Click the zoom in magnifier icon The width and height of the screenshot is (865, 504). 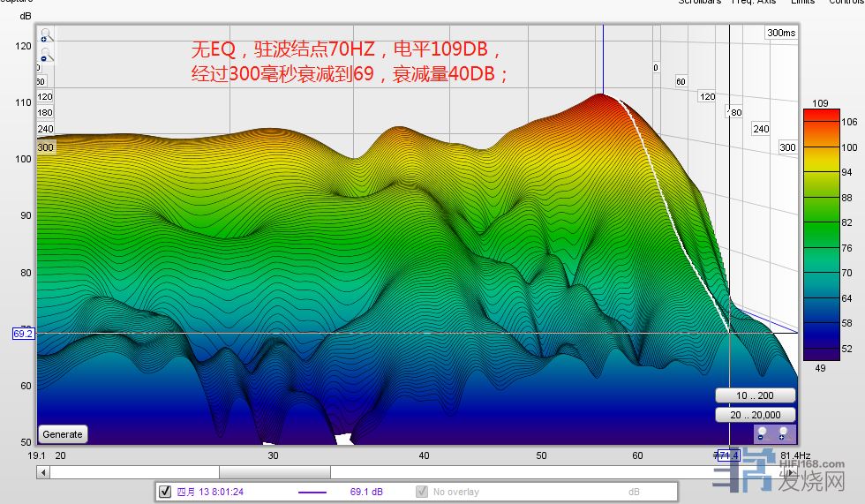(46, 36)
